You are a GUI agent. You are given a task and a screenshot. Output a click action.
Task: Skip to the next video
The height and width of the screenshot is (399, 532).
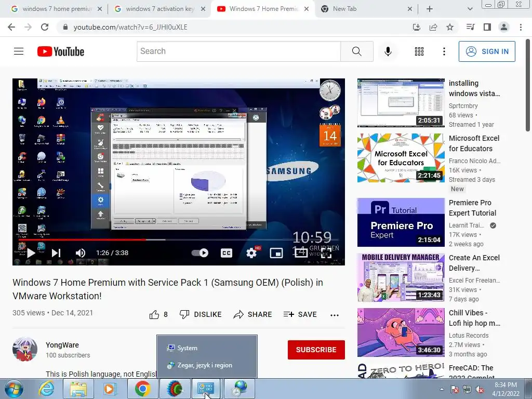coord(56,253)
